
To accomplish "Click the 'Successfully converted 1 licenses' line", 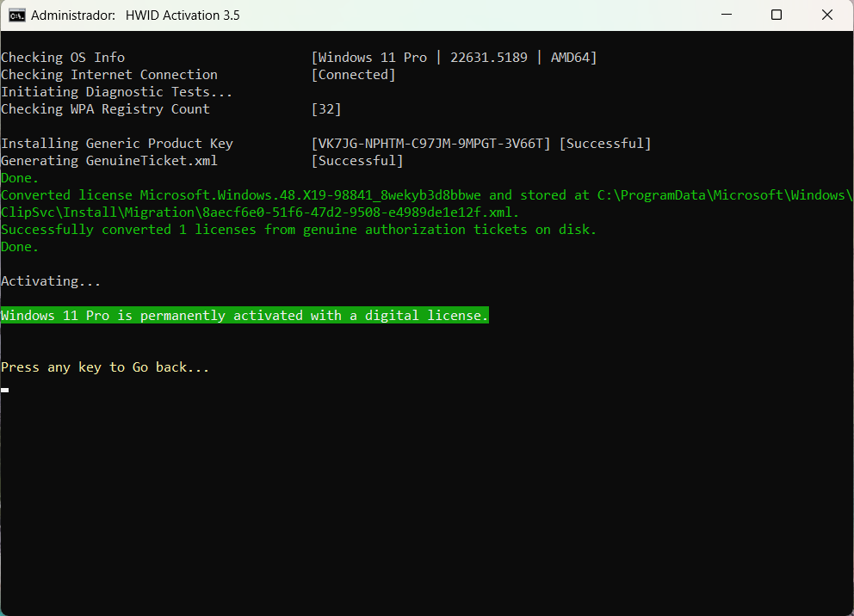I will (x=299, y=230).
